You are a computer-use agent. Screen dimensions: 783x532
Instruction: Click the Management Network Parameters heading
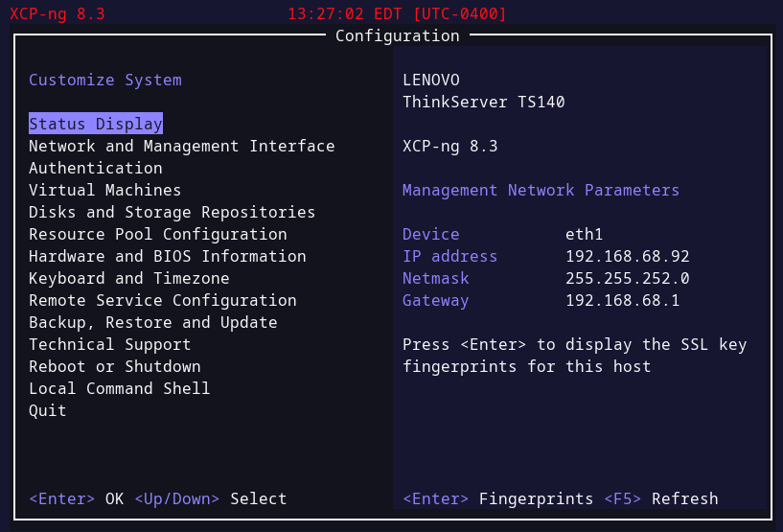pyautogui.click(x=541, y=190)
